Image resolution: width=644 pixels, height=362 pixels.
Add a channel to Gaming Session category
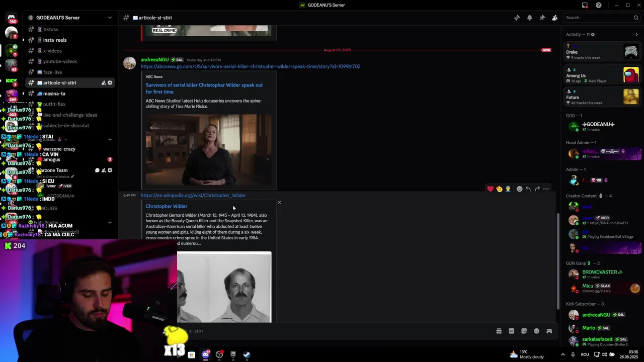click(110, 140)
